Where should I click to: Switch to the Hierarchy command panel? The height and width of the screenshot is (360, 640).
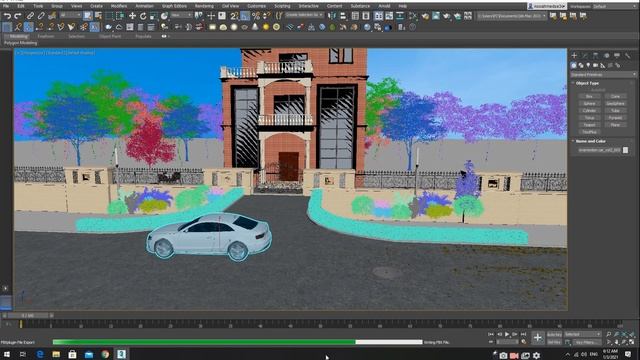(596, 56)
